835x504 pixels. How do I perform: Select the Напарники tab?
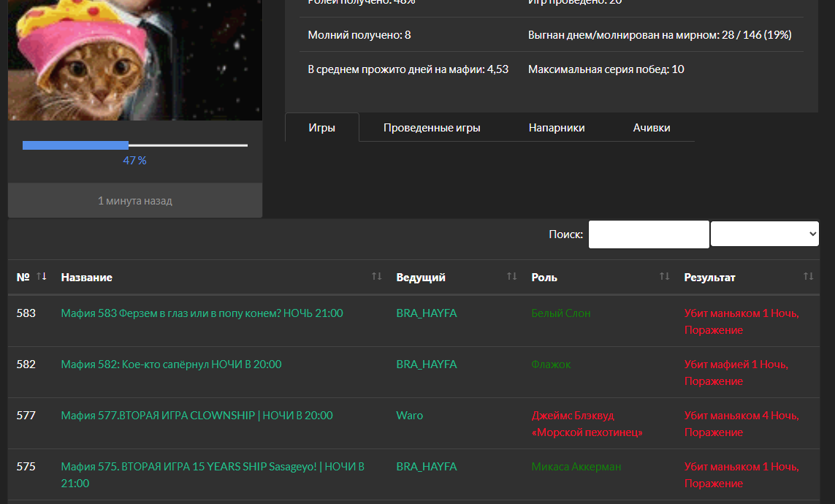pos(557,128)
